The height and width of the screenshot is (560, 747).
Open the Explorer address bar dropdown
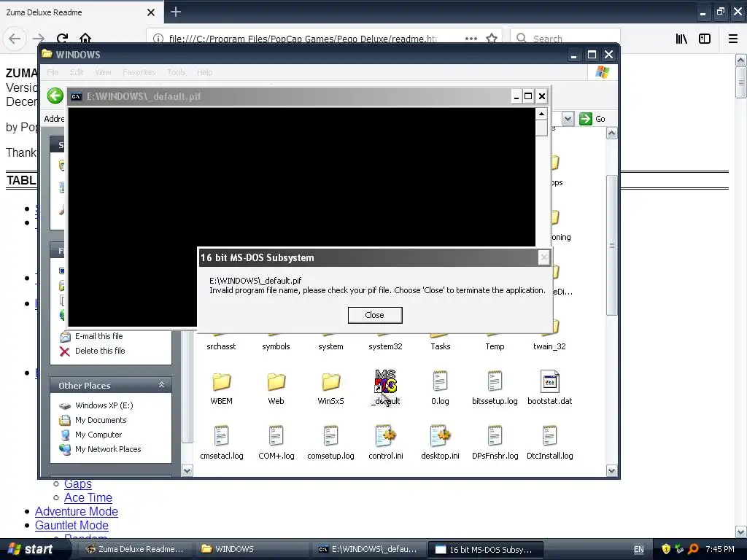point(568,119)
